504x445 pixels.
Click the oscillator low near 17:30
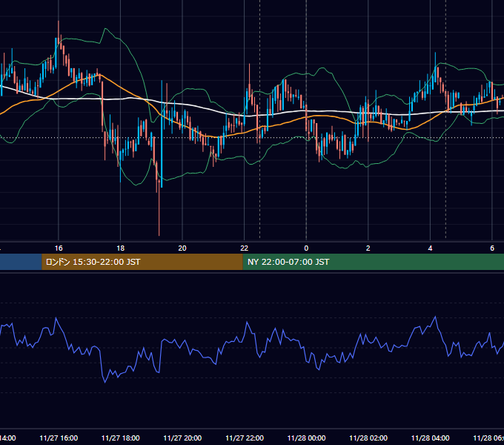pyautogui.click(x=105, y=382)
